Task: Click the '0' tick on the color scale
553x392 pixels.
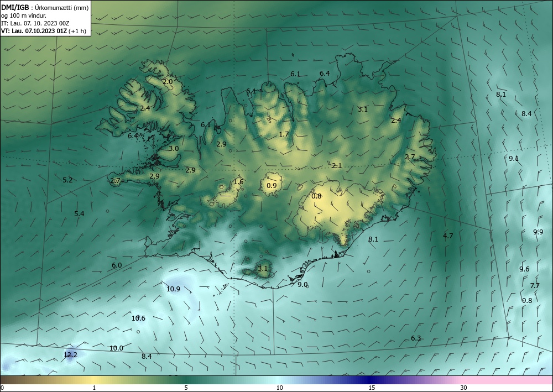Action: (2, 388)
